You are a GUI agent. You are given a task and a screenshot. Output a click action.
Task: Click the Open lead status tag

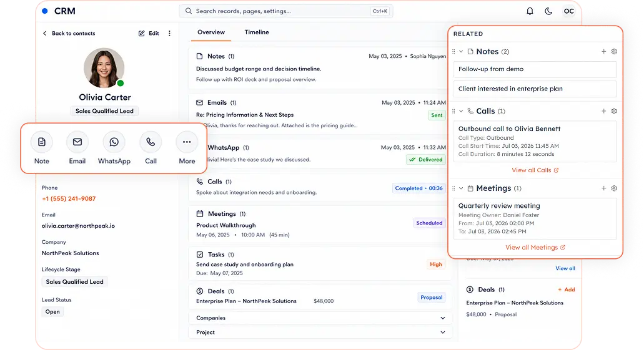(x=52, y=312)
